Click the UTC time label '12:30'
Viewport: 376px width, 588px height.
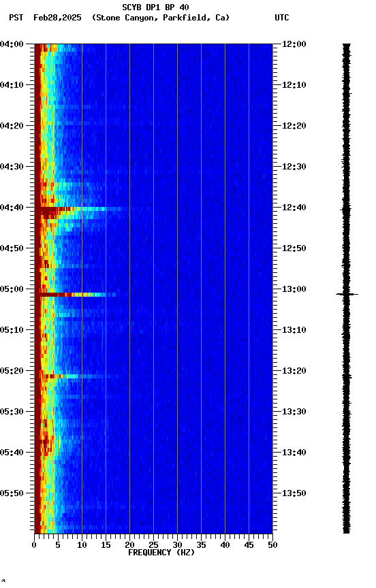pyautogui.click(x=294, y=167)
